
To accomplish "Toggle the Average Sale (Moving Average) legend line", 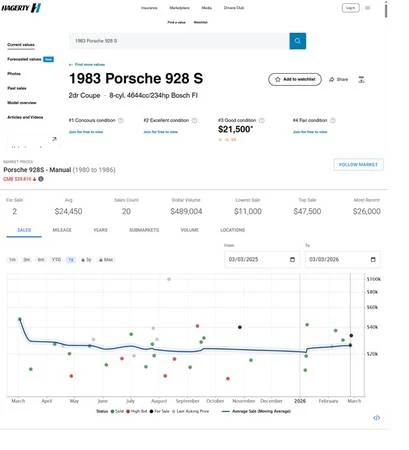I will [x=256, y=411].
